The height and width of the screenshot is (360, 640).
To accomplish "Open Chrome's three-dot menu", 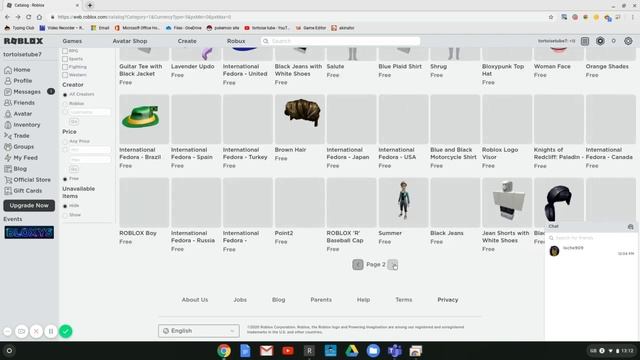I will pyautogui.click(x=633, y=17).
